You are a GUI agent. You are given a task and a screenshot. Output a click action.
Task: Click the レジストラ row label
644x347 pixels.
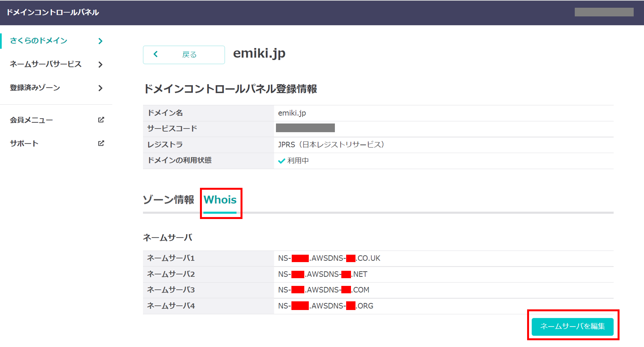165,145
